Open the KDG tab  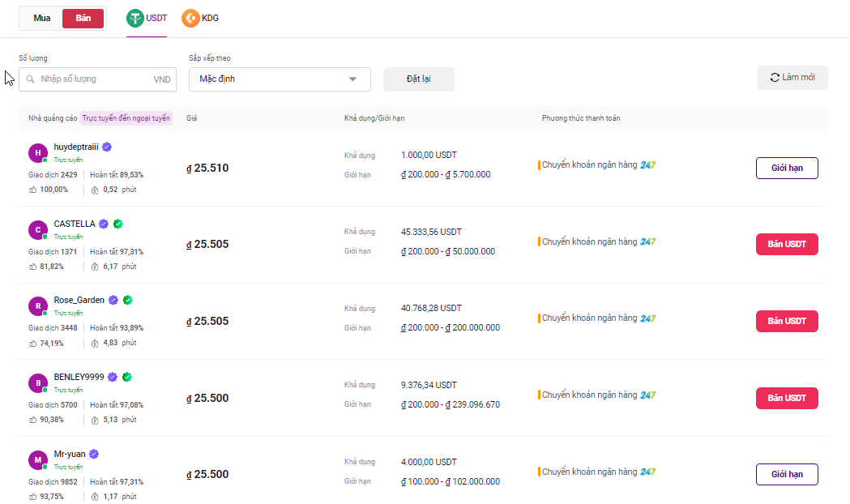(x=209, y=18)
